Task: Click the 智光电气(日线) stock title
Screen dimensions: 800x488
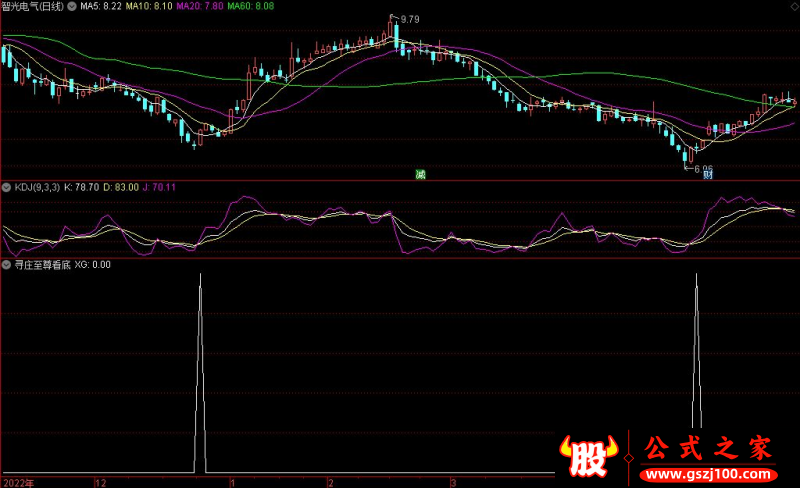Action: [x=32, y=6]
